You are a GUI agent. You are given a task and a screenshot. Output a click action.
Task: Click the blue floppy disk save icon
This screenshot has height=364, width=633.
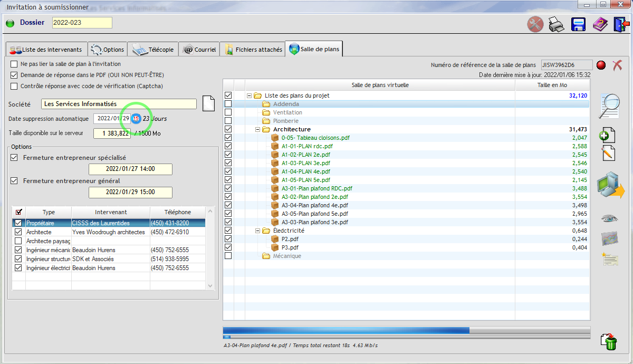tap(579, 24)
